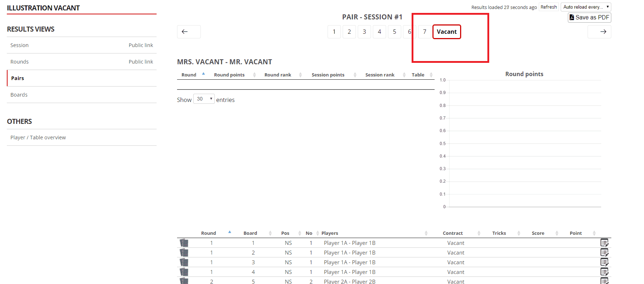Open the cards icon for board 1
The width and height of the screenshot is (644, 284).
pyautogui.click(x=184, y=243)
